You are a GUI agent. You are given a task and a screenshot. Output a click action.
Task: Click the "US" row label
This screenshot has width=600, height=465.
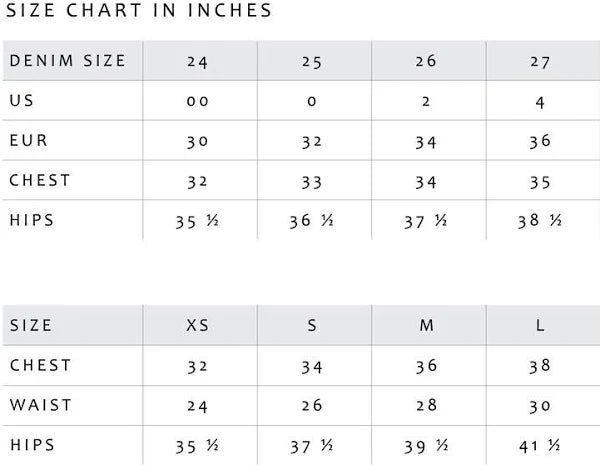tap(22, 101)
